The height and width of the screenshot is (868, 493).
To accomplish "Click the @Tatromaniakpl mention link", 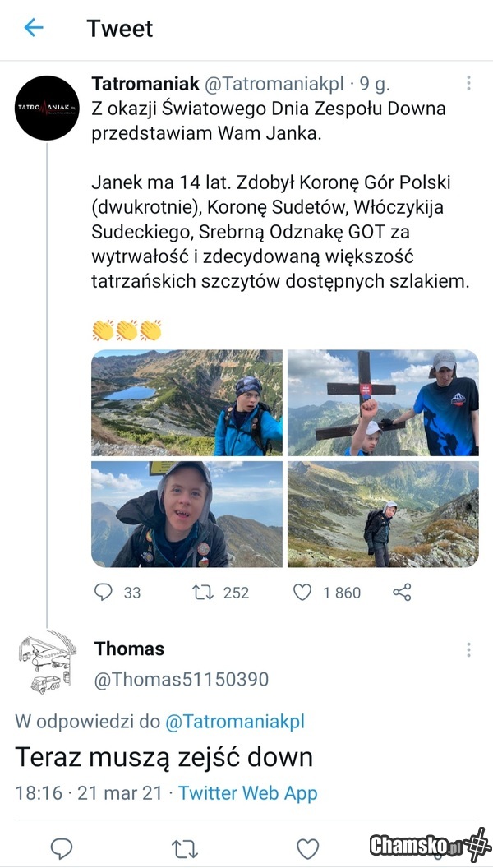I will (235, 722).
